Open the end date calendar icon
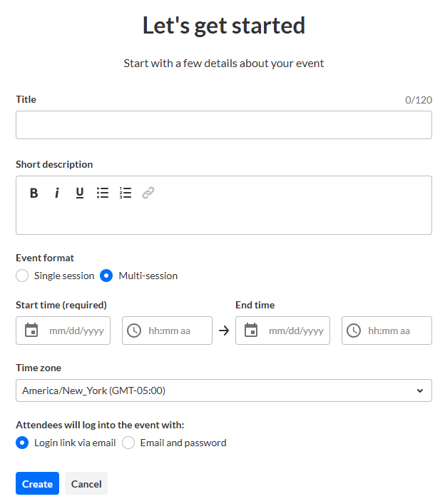The width and height of the screenshot is (445, 504). tap(251, 331)
